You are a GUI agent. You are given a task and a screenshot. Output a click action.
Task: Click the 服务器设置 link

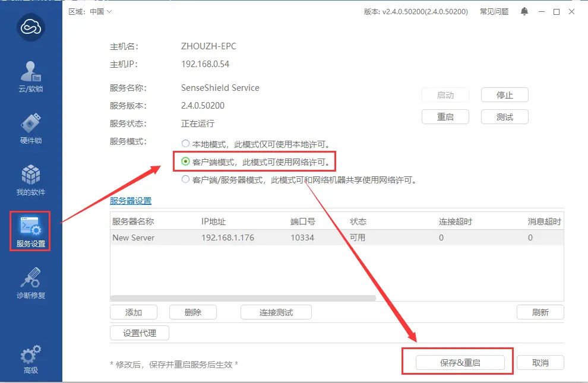tap(131, 201)
